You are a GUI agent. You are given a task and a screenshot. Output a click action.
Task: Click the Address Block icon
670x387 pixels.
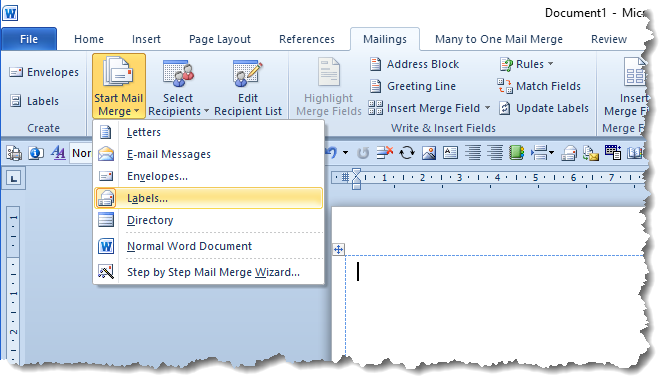[x=375, y=64]
